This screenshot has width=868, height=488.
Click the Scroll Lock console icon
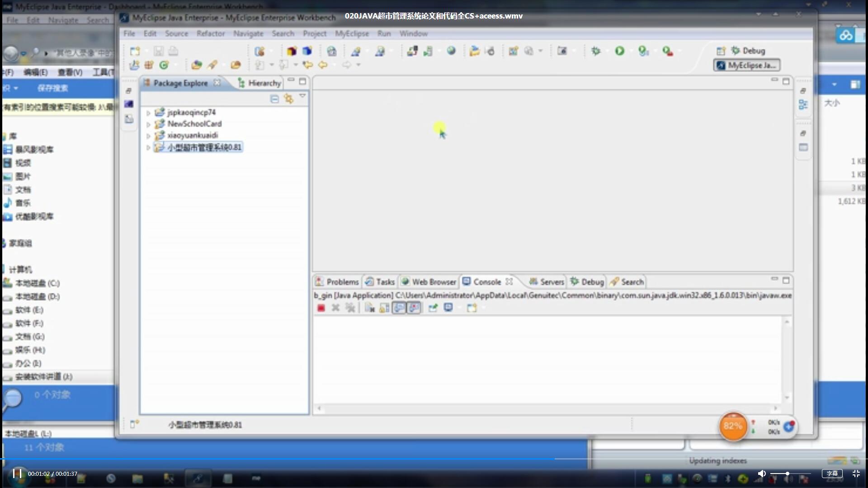[x=384, y=308]
